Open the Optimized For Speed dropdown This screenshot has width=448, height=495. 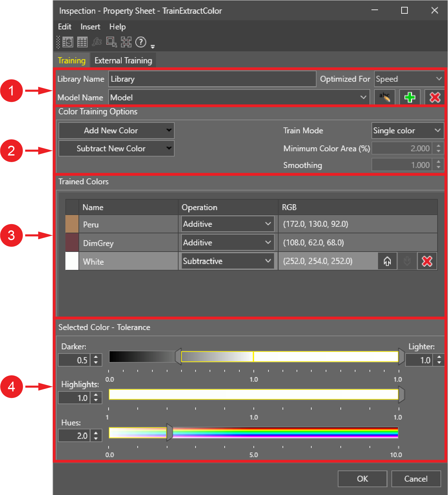pos(409,79)
